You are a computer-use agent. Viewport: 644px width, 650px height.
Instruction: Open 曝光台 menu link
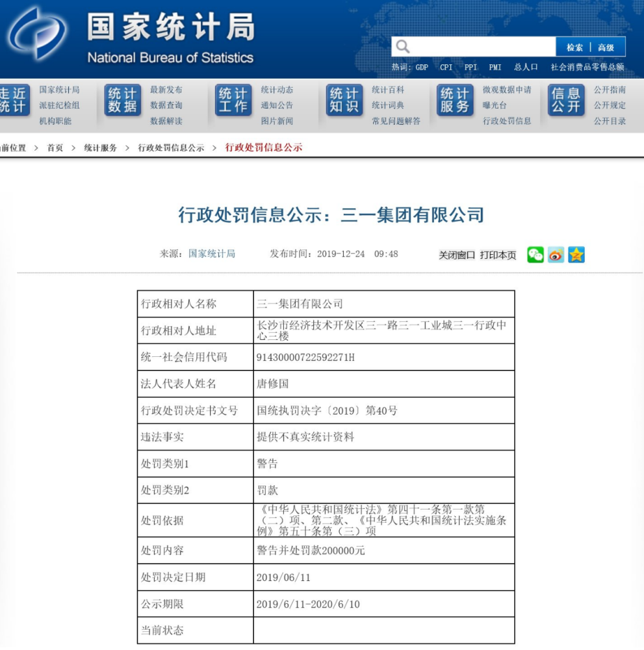(495, 105)
